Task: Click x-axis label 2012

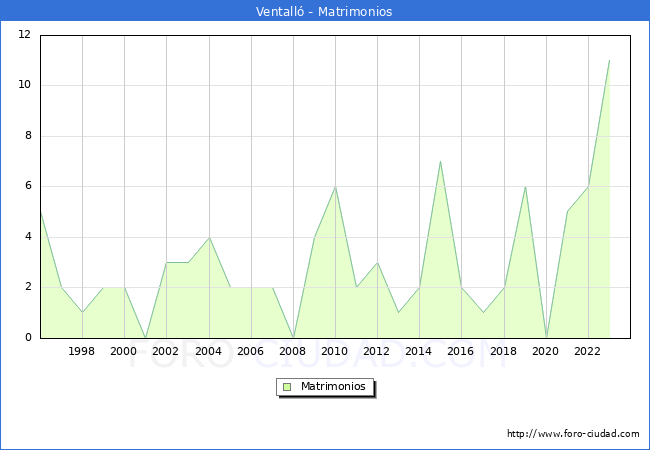Action: 376,351
